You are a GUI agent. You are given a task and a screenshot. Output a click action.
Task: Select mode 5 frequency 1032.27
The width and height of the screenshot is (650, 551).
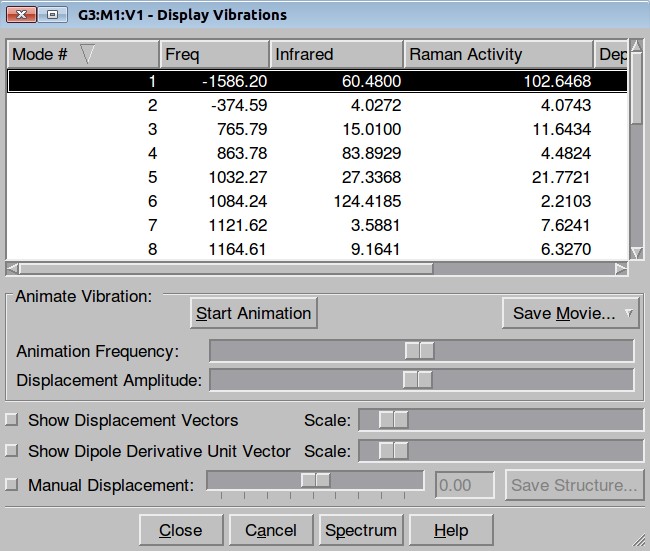[317, 177]
